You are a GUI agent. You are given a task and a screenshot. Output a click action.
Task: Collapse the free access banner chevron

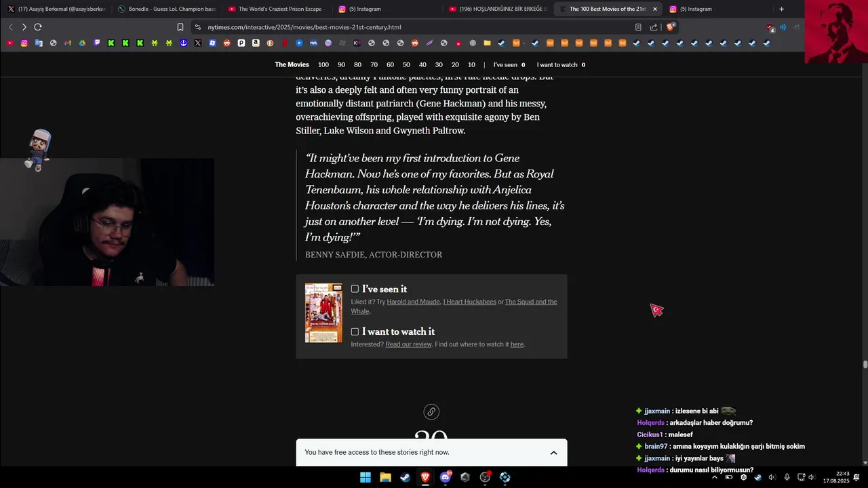tap(553, 453)
